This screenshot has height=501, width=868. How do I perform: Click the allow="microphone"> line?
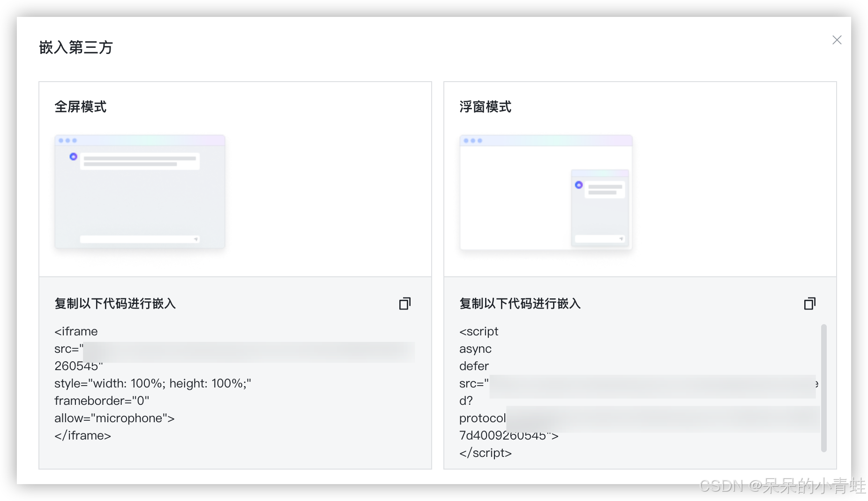coord(114,418)
